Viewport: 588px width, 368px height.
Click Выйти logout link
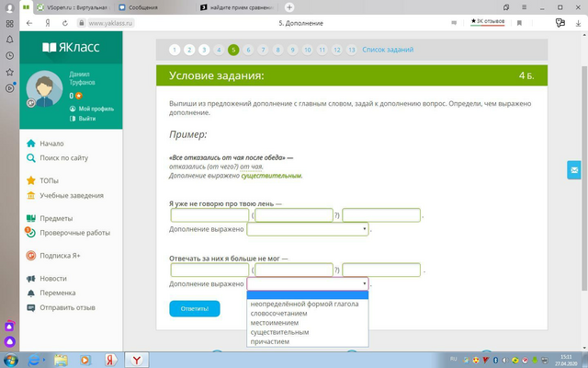[x=83, y=119]
